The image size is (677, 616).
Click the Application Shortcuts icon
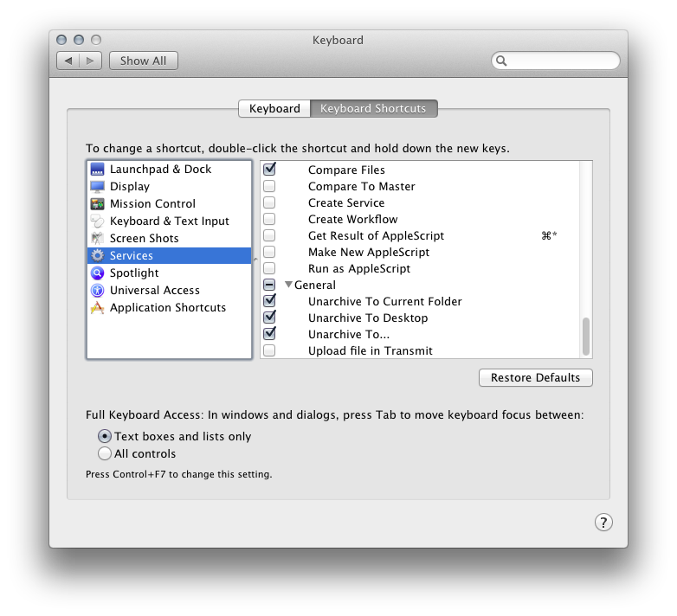(97, 308)
